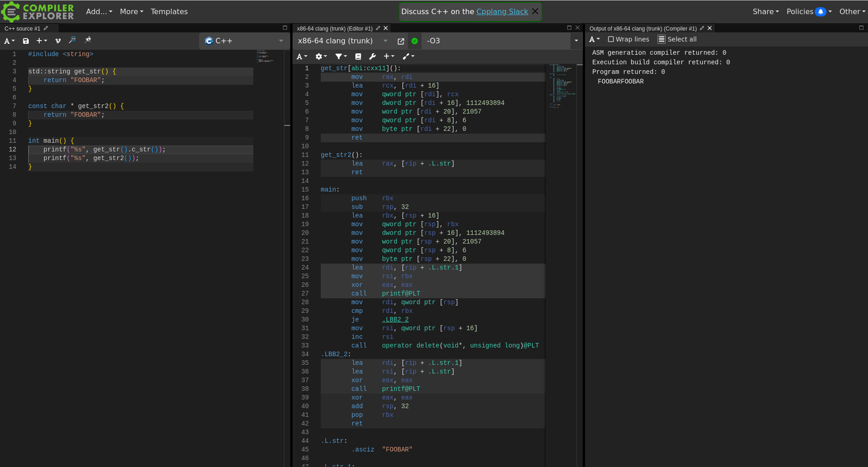The height and width of the screenshot is (467, 868).
Task: Open source editor Add new pane dropdown
Action: point(41,41)
